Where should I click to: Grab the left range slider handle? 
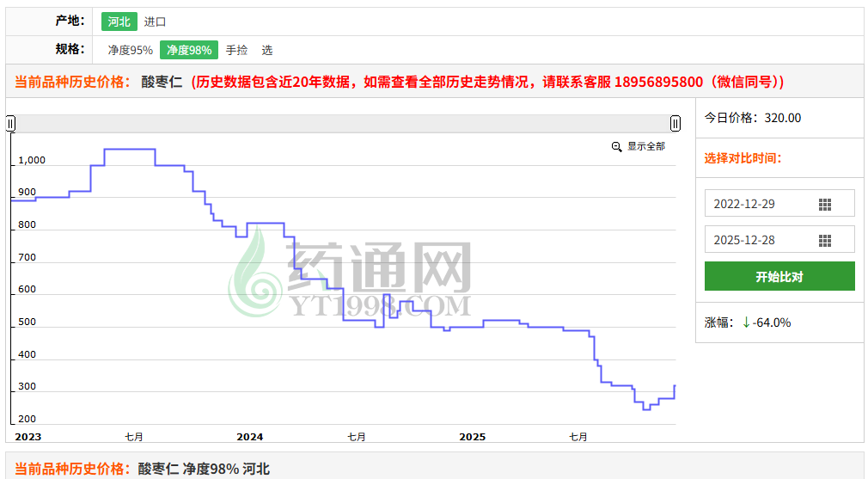point(10,124)
